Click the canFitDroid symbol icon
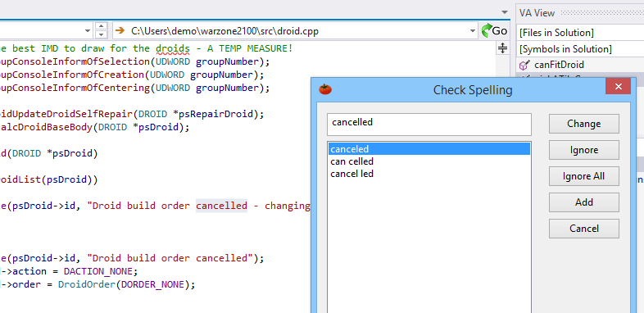Screen dimensions: 644x313 click(x=524, y=65)
